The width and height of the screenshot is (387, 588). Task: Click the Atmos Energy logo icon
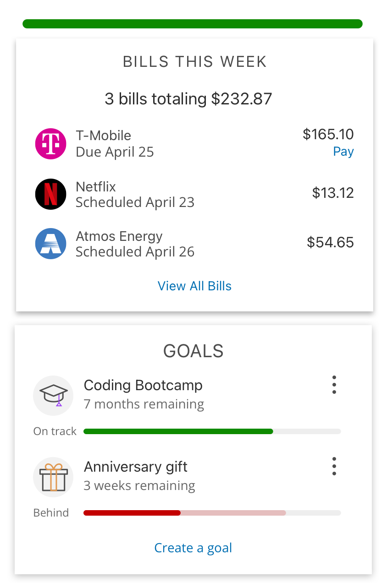pos(51,244)
